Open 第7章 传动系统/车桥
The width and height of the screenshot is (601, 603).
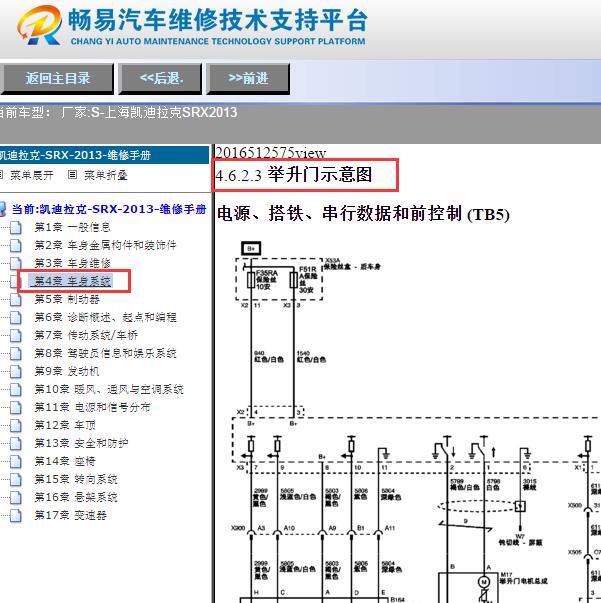tap(86, 335)
